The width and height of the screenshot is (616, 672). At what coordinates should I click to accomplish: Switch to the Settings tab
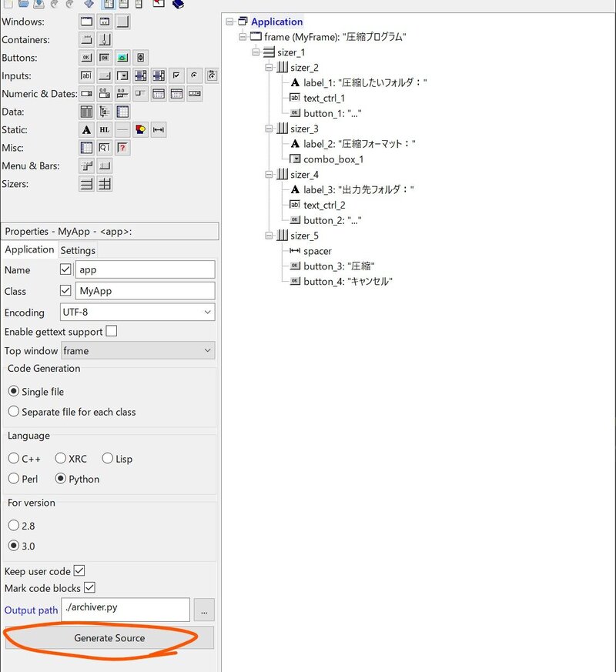pos(78,250)
